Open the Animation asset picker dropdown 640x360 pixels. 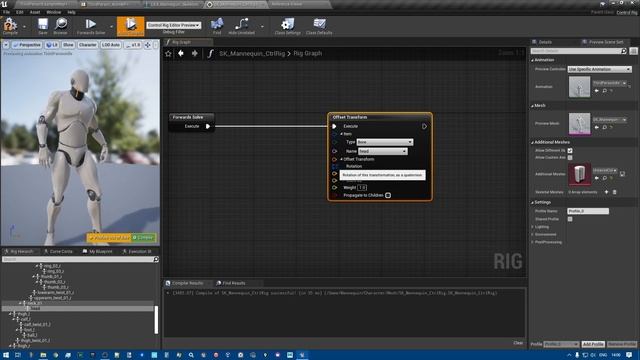(610, 83)
